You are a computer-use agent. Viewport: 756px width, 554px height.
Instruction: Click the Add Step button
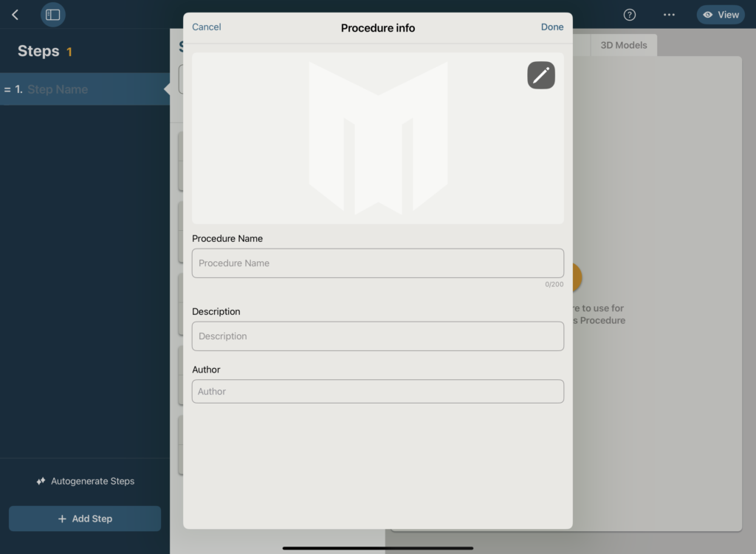click(x=85, y=519)
